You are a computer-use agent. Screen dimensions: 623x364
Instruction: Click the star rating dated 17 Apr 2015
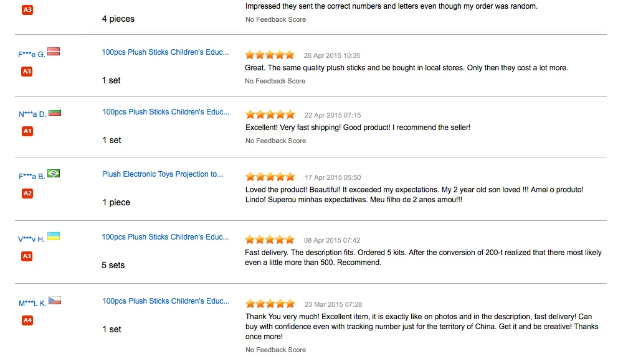pos(270,177)
